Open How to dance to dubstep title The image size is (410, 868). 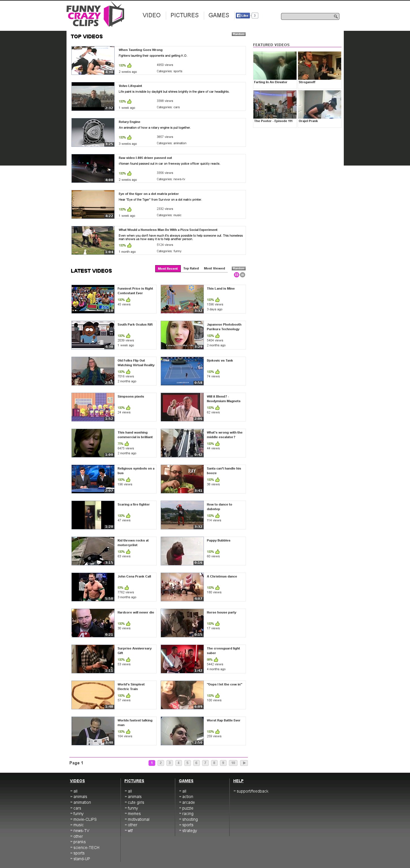click(219, 507)
